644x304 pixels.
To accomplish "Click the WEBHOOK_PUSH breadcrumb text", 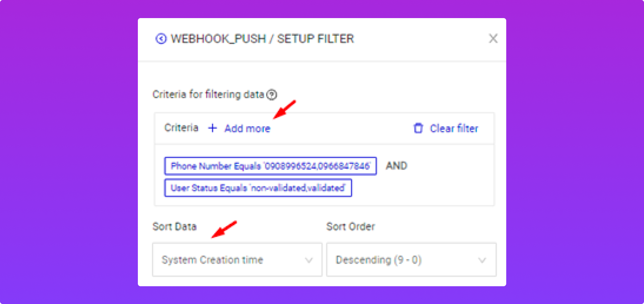I will (x=218, y=39).
